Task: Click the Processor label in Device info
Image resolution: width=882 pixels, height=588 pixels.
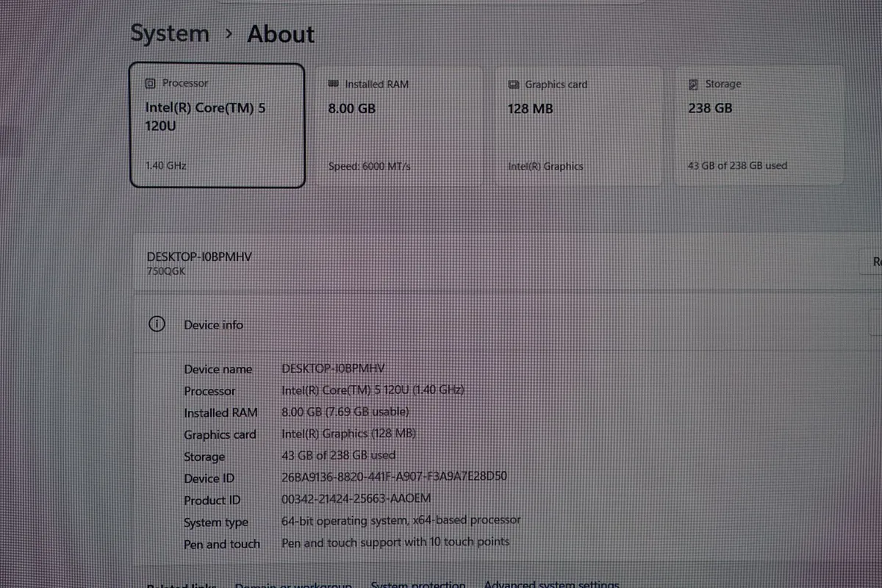Action: (209, 391)
